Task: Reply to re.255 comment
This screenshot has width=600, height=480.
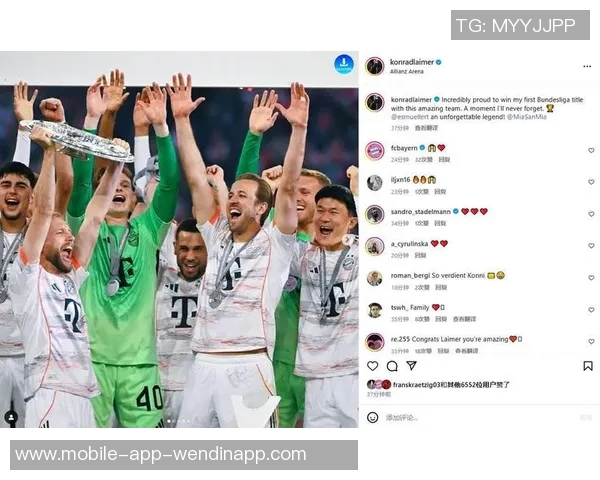Action: click(443, 351)
